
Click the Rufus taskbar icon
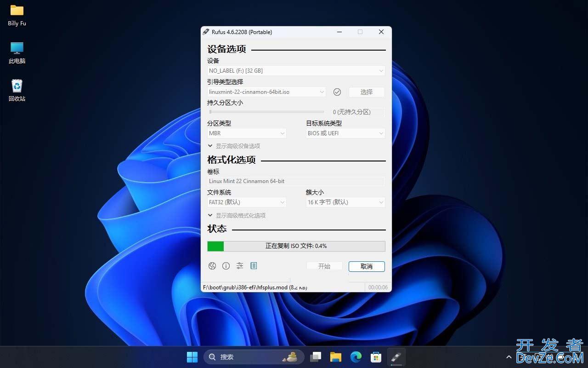point(396,357)
